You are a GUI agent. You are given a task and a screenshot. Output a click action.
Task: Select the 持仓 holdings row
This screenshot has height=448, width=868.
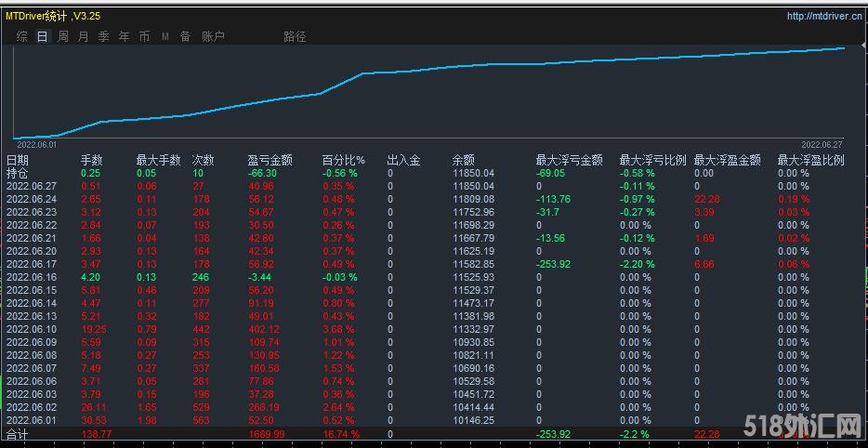click(18, 173)
